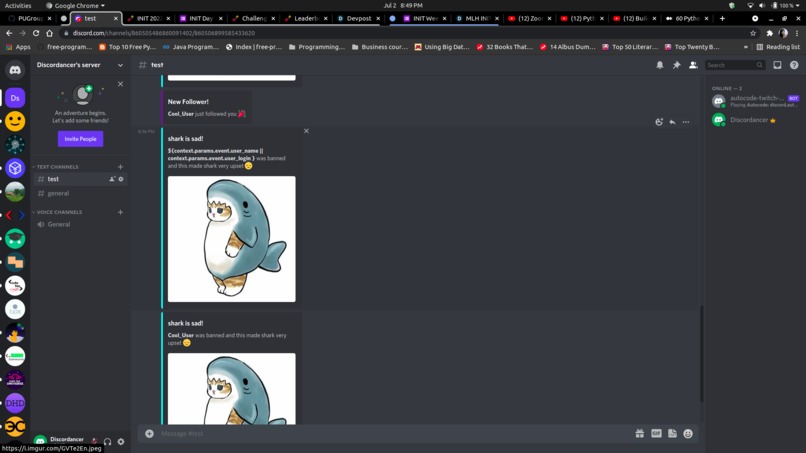806x453 pixels.
Task: Bookmark this page star icon
Action: point(753,33)
